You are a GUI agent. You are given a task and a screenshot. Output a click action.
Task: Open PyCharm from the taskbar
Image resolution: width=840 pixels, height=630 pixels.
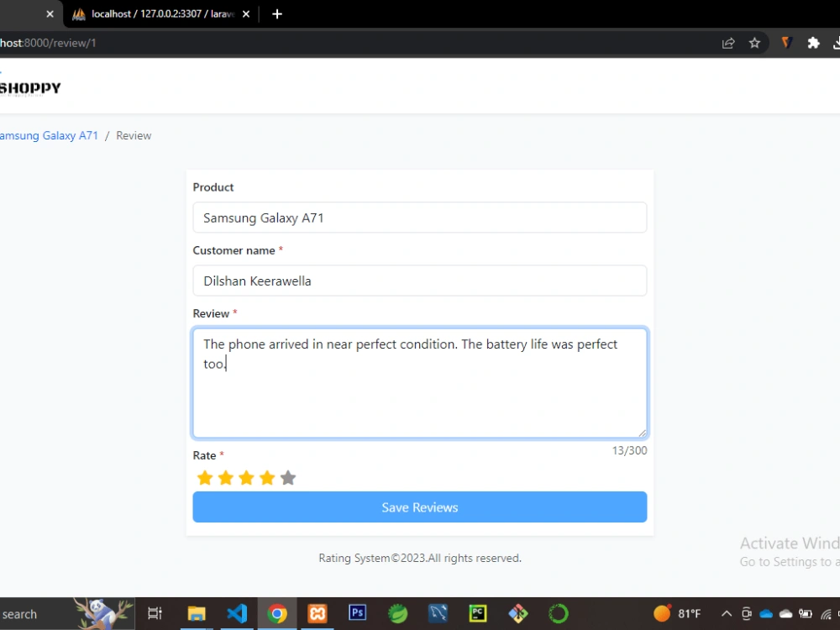click(478, 613)
